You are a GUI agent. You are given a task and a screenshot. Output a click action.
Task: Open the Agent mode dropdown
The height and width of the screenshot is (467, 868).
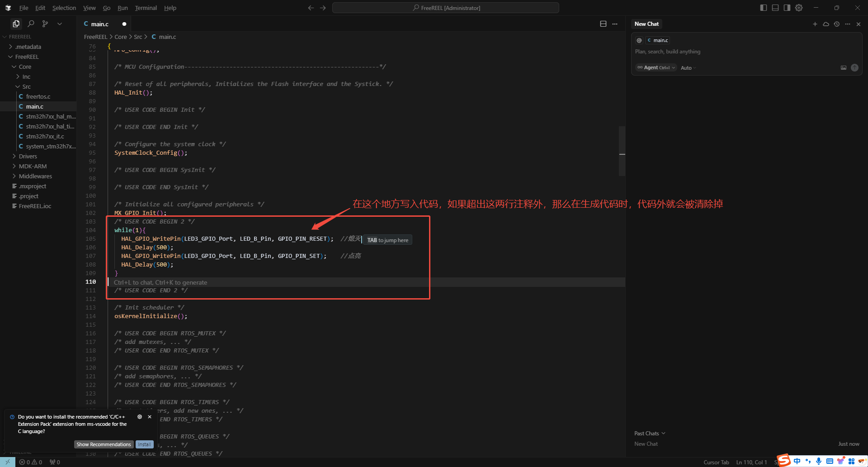click(x=656, y=67)
